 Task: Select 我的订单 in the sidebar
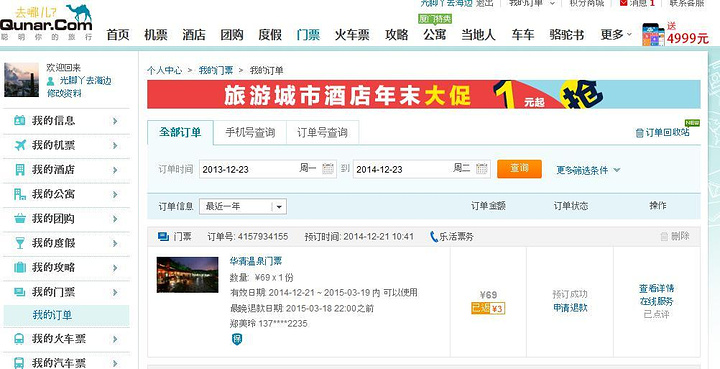[x=66, y=315]
